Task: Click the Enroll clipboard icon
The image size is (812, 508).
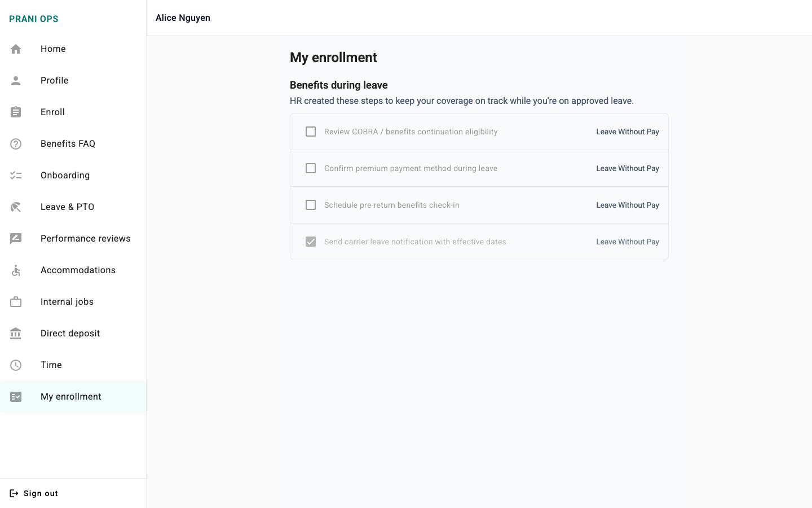Action: [16, 112]
